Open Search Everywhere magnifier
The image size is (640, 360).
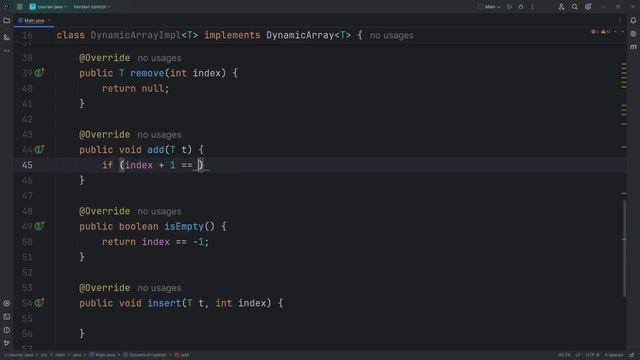click(x=574, y=7)
